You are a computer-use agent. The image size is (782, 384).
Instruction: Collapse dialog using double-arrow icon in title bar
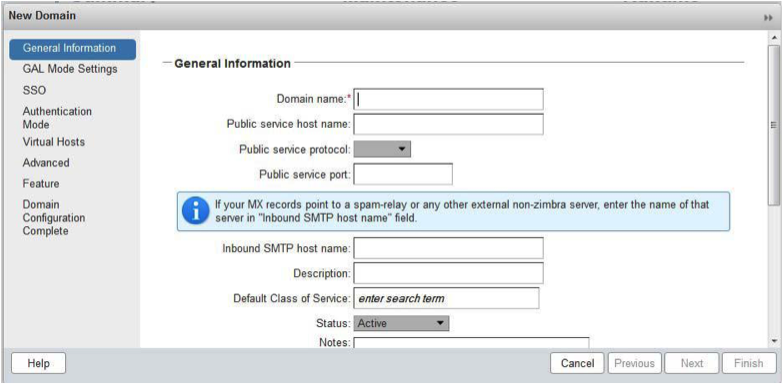[x=767, y=17]
